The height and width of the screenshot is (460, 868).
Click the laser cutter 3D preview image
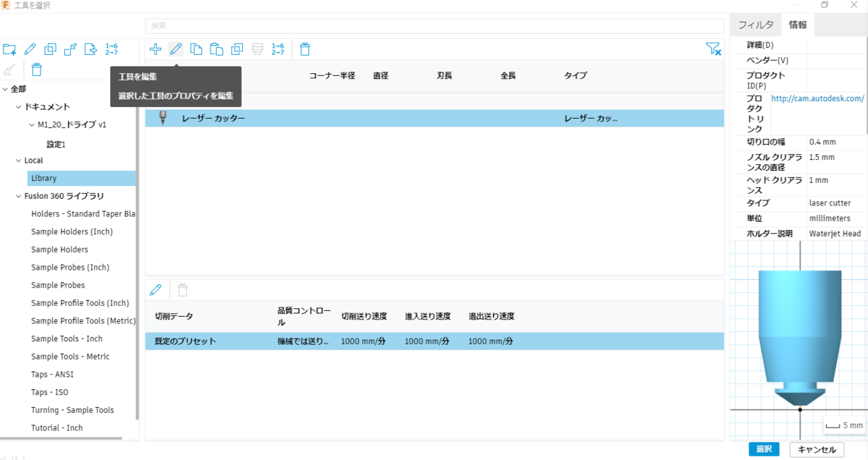point(799,336)
